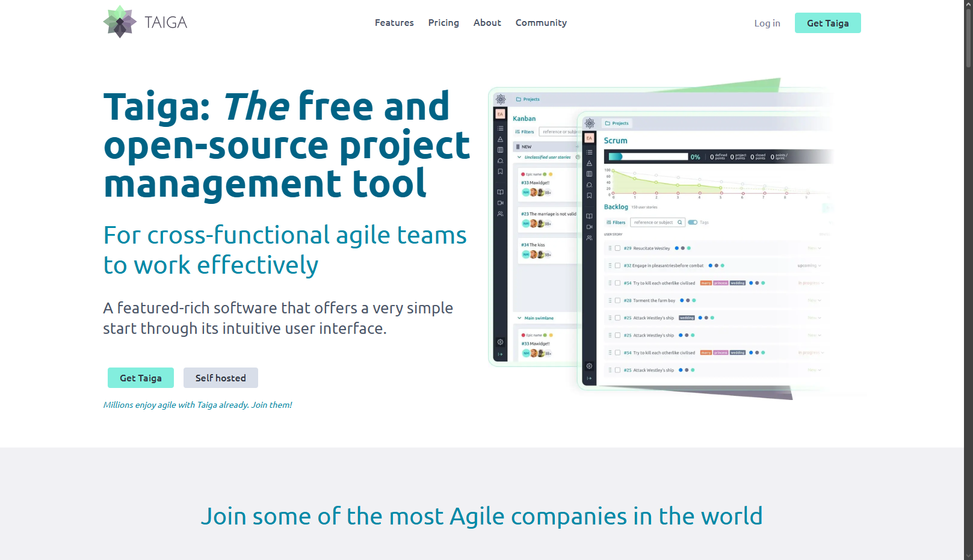Click the wiki book icon in Kanban sidebar

[x=500, y=192]
